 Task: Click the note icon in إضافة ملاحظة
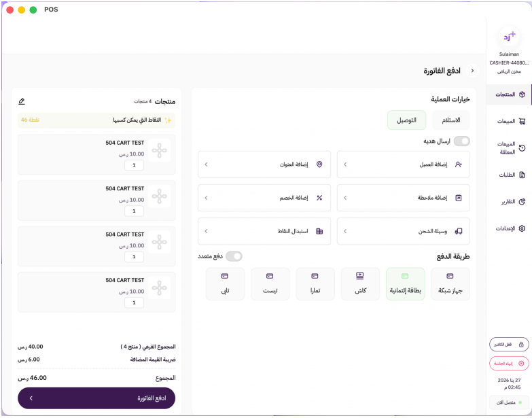(x=459, y=198)
